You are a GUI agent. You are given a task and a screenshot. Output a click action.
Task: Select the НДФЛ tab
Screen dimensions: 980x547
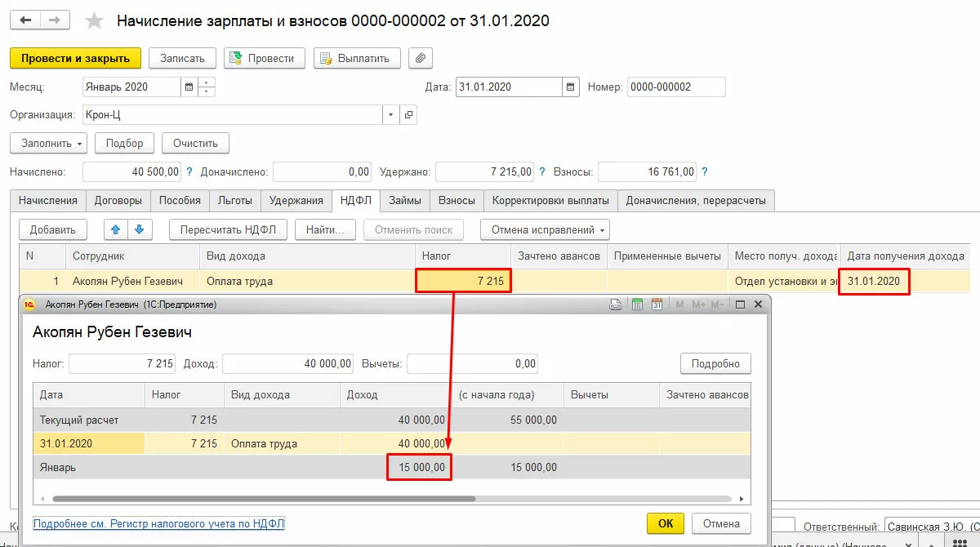356,200
